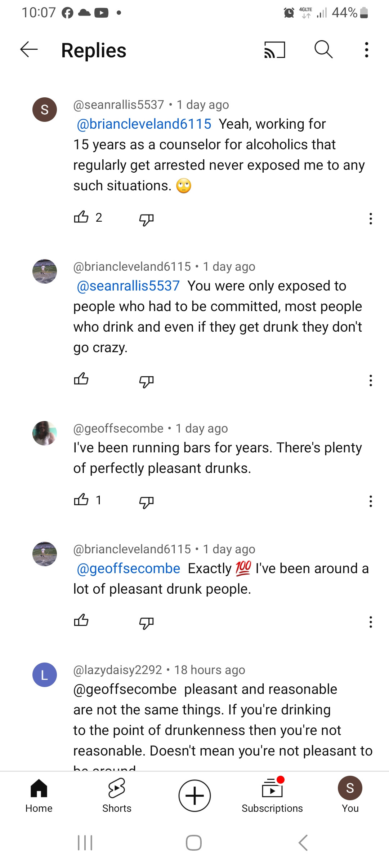
Task: Switch to the Shorts tab
Action: point(117,796)
